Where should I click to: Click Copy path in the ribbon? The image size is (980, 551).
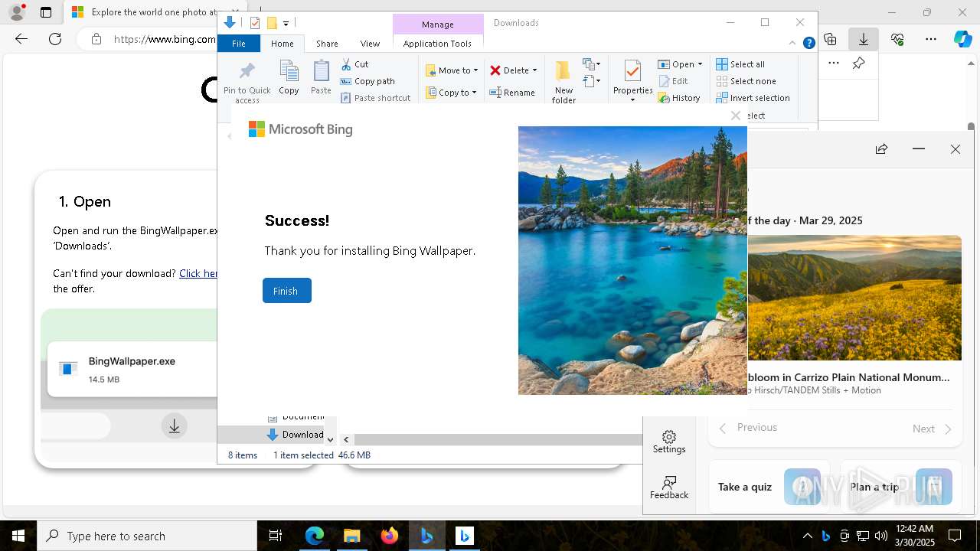click(x=367, y=81)
